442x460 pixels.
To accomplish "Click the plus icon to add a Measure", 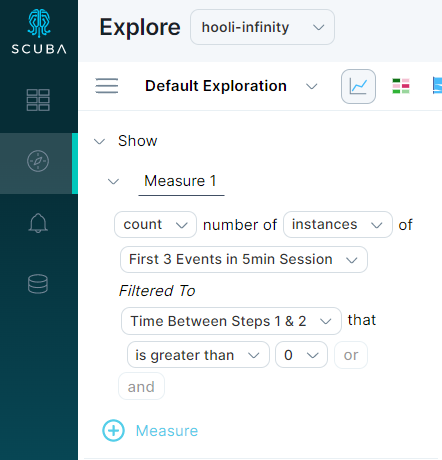I will click(x=113, y=430).
